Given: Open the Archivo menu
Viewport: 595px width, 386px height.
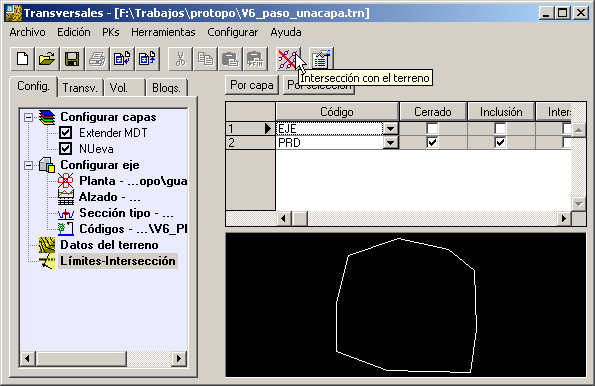Looking at the screenshot, I should pos(27,32).
